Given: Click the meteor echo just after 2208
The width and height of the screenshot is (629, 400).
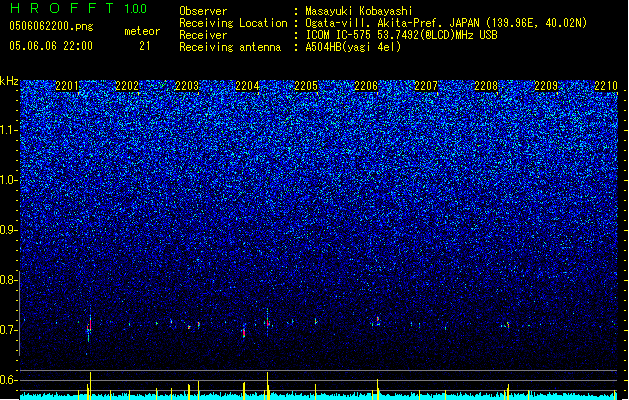Looking at the screenshot, I should (x=508, y=325).
